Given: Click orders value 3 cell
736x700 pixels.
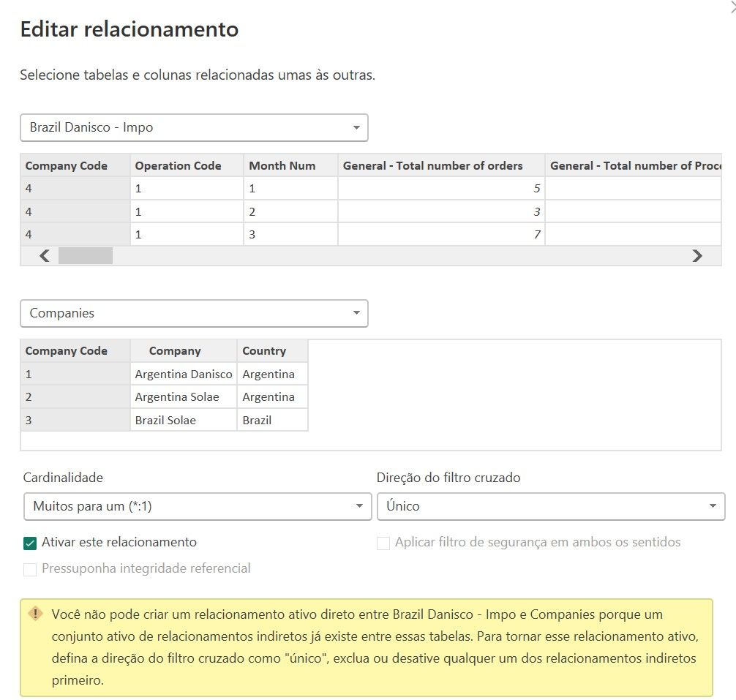Looking at the screenshot, I should coord(441,211).
